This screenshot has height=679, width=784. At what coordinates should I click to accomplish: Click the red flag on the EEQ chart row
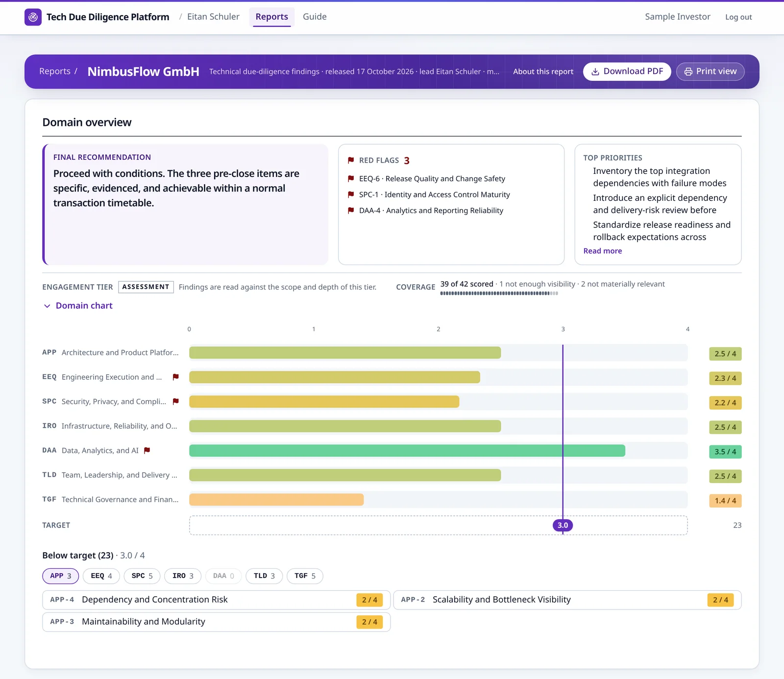(x=176, y=377)
